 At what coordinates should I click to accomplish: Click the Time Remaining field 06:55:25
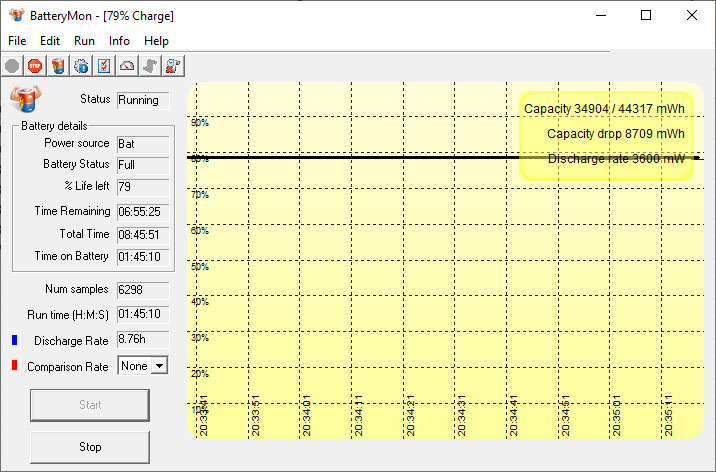[143, 212]
